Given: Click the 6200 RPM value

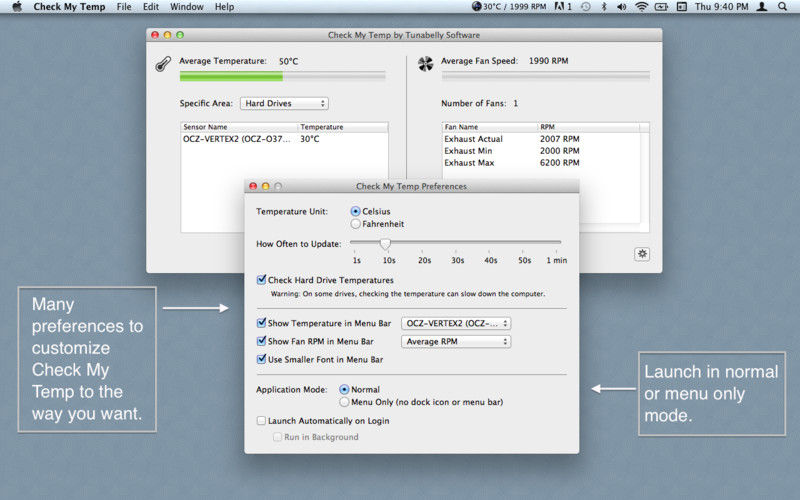Looking at the screenshot, I should pos(560,163).
